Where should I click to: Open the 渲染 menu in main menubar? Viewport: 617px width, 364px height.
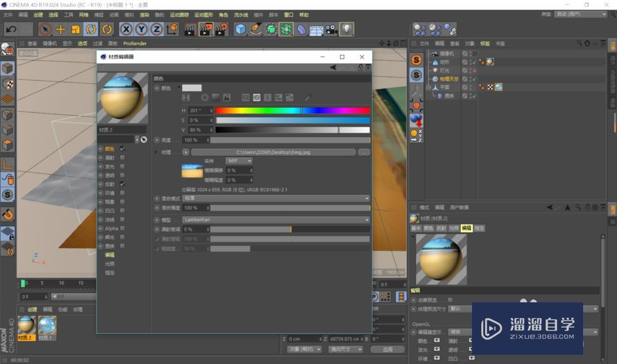(x=145, y=15)
